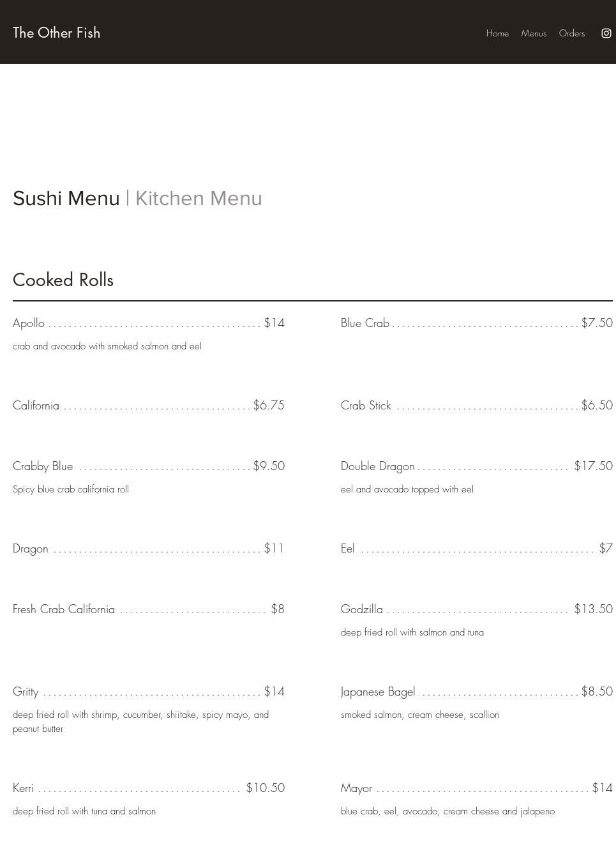This screenshot has width=616, height=861.
Task: Select the Sushi Menu tab
Action: tap(66, 198)
